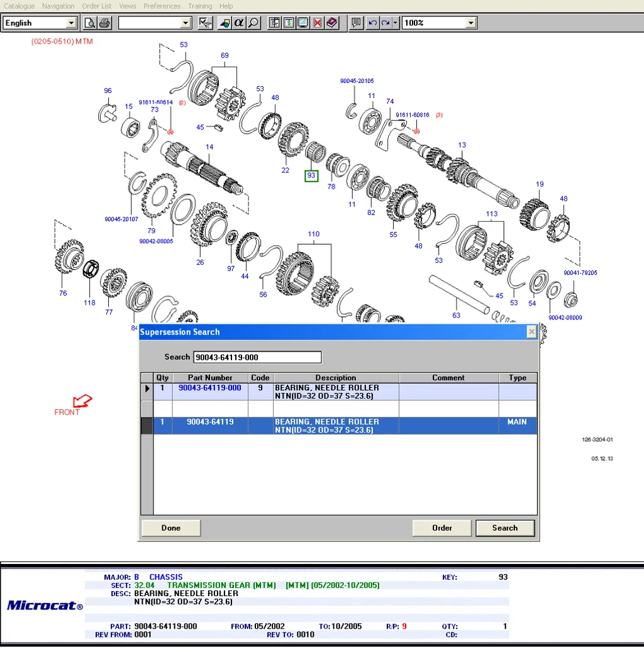Click part number 91611-60816 in the diagram
The height and width of the screenshot is (652, 644).
413,115
